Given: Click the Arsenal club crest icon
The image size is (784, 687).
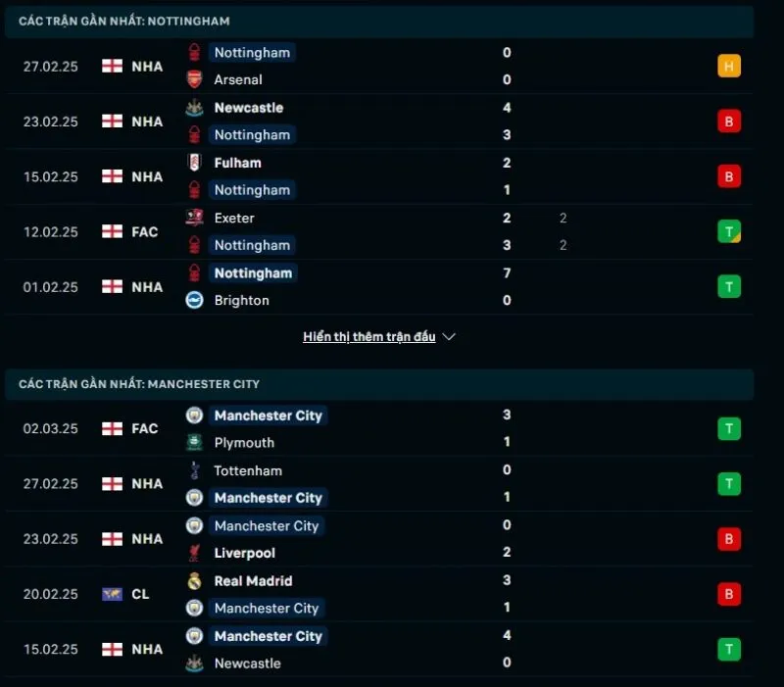Looking at the screenshot, I should (195, 79).
